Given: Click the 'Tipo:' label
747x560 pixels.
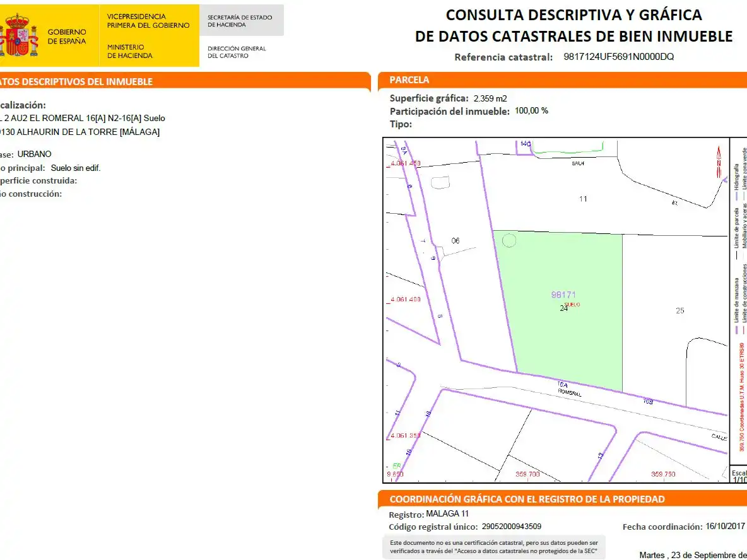Looking at the screenshot, I should coord(401,124).
